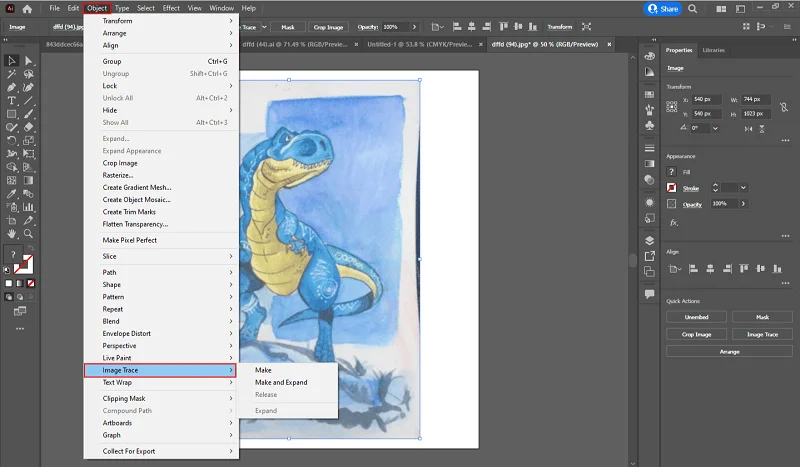Select the Type tool
This screenshot has width=800, height=467.
tap(11, 101)
